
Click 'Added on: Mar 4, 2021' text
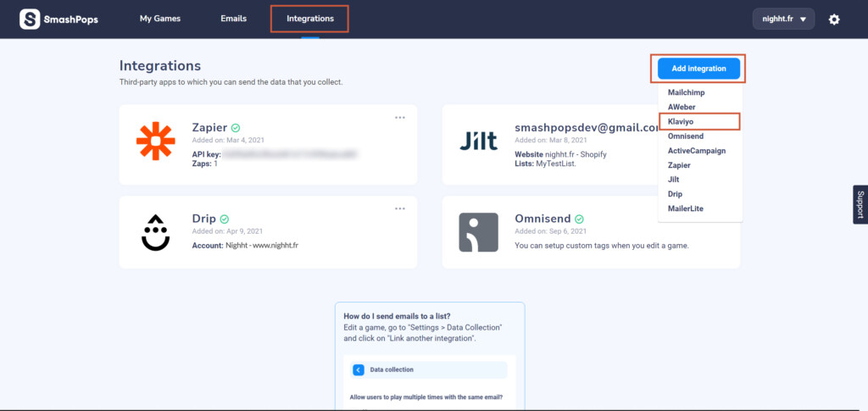tap(228, 141)
